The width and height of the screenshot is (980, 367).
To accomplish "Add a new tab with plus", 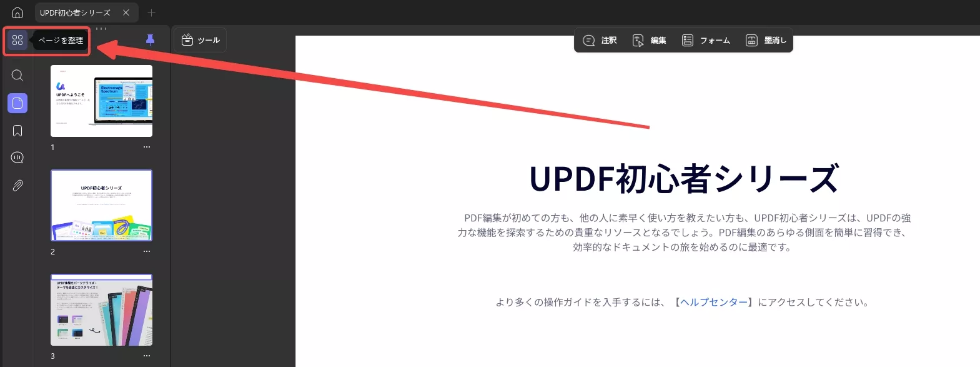I will pyautogui.click(x=151, y=13).
